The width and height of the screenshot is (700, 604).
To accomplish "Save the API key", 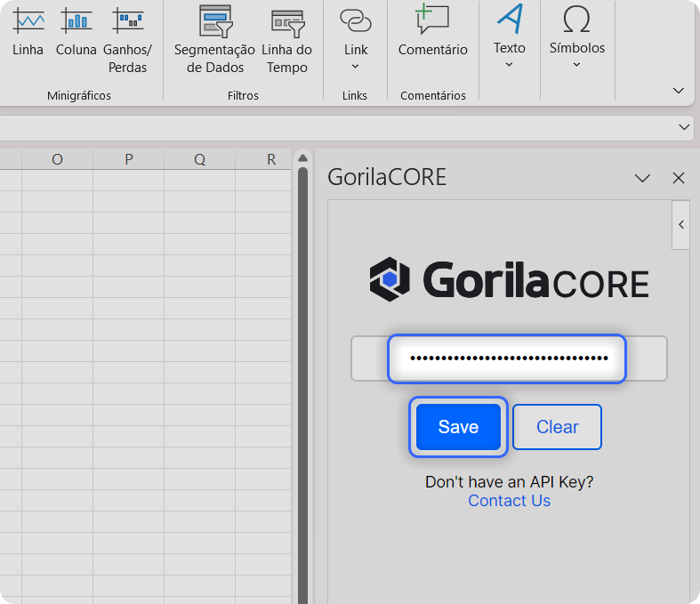I will pos(458,427).
